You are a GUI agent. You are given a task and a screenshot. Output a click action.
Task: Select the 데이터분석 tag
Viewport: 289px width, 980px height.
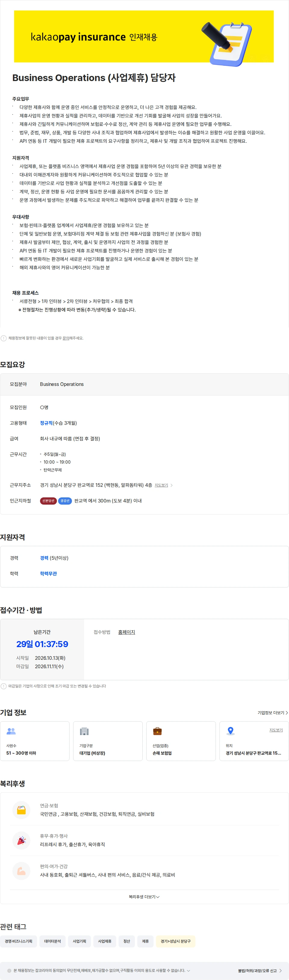click(52, 941)
